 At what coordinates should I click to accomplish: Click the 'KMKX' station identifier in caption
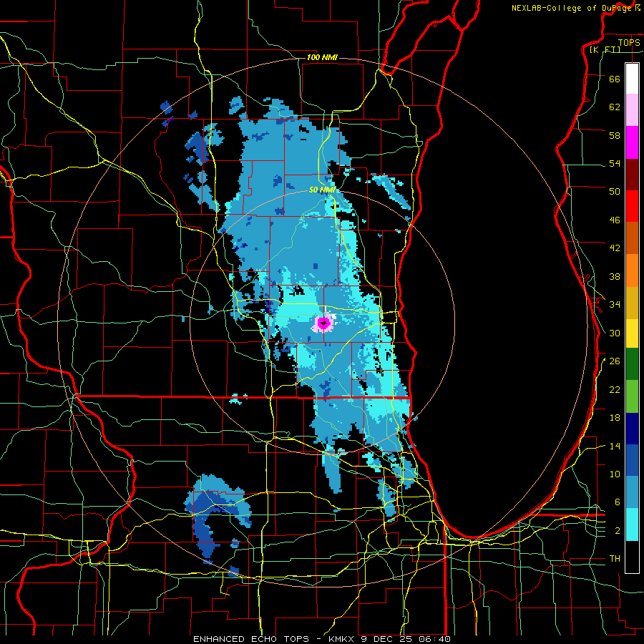coord(343,639)
